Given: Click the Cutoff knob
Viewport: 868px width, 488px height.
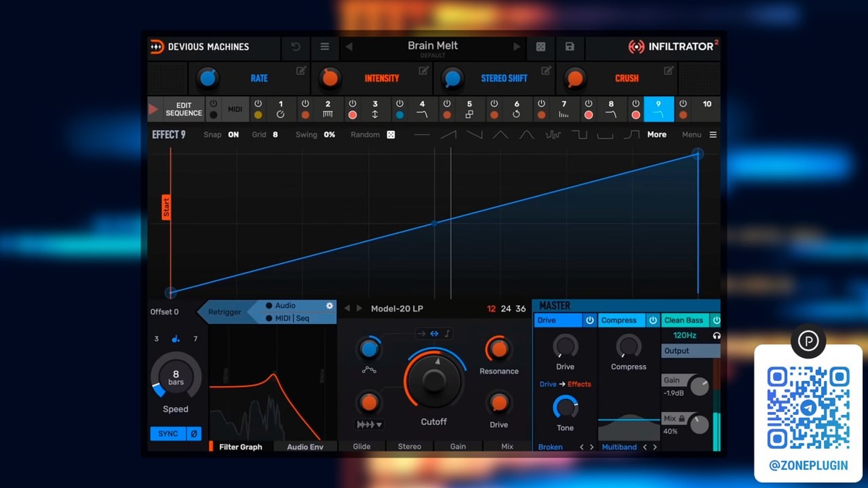Looking at the screenshot, I should (x=433, y=380).
